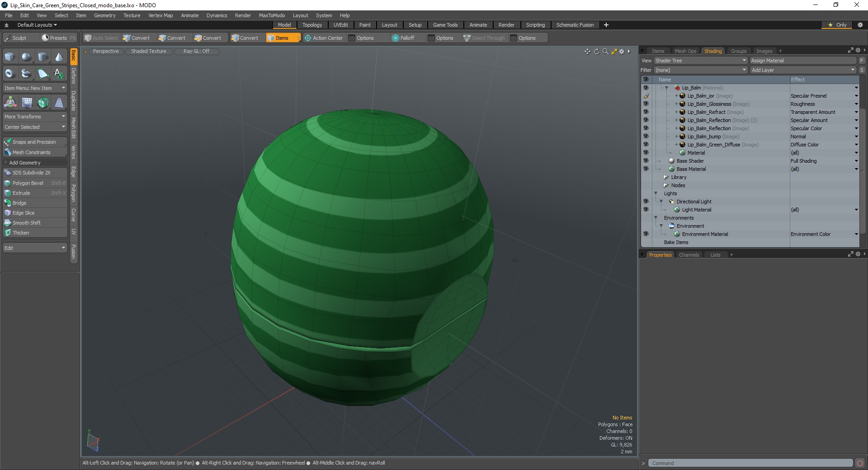Open the viewport settings gear icon
This screenshot has width=868, height=470.
(x=622, y=52)
